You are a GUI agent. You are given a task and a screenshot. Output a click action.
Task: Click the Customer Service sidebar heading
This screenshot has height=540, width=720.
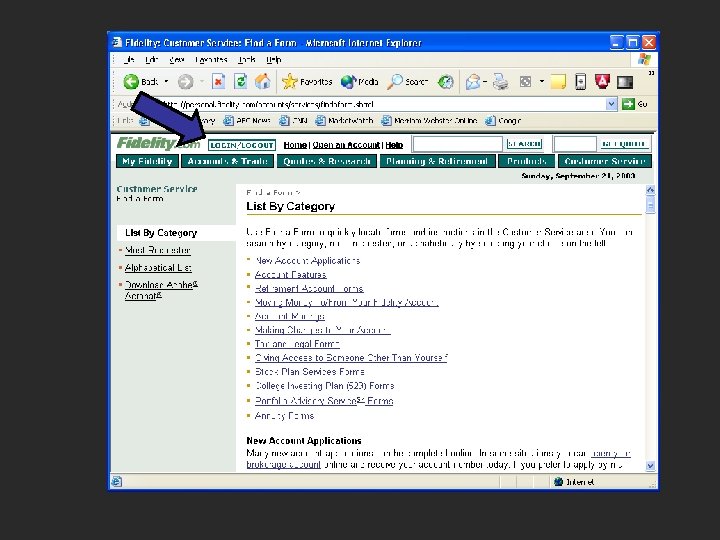click(157, 189)
